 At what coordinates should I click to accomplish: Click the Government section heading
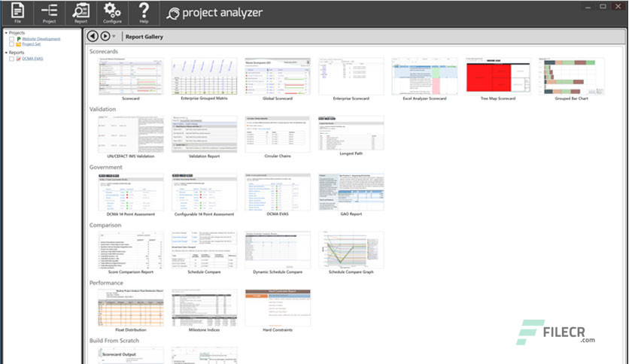105,167
